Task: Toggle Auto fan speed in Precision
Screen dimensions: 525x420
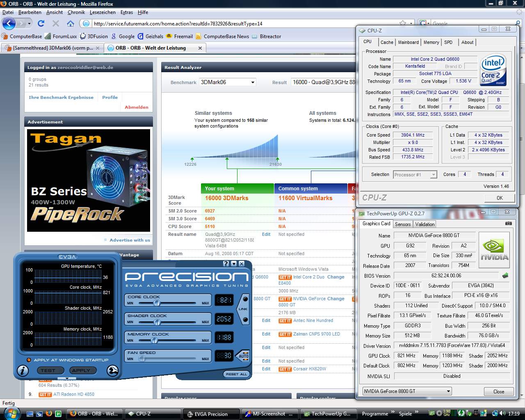Action: point(244,356)
